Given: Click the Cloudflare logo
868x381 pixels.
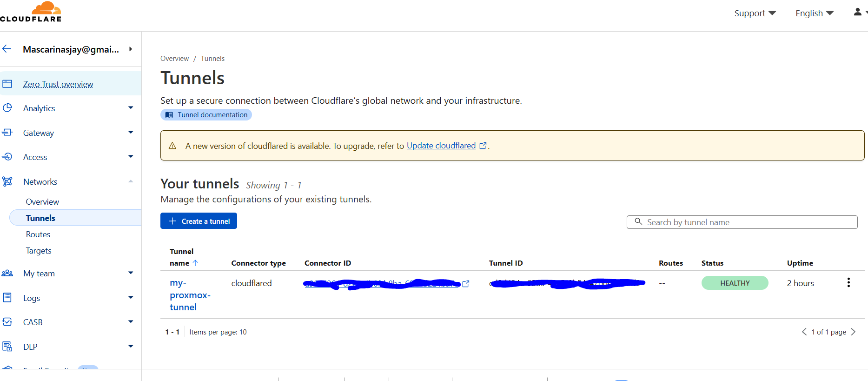Looking at the screenshot, I should 31,12.
